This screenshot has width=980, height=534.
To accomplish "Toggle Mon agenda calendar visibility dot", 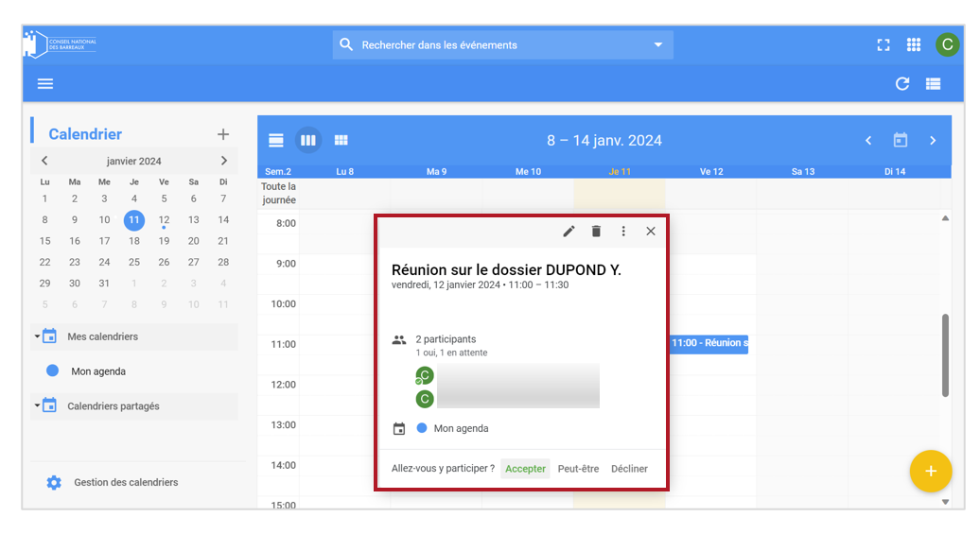I will click(53, 371).
